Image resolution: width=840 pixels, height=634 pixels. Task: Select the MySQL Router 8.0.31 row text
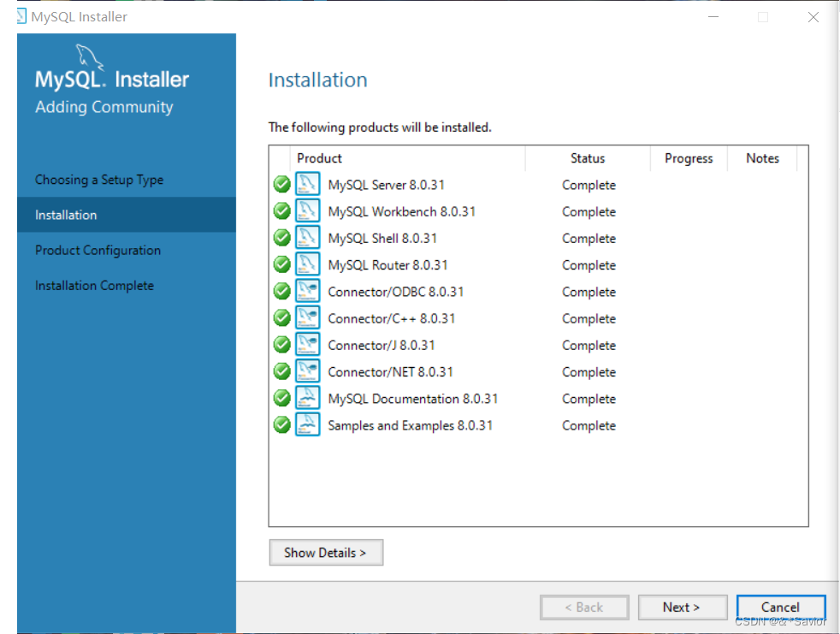pyautogui.click(x=387, y=265)
